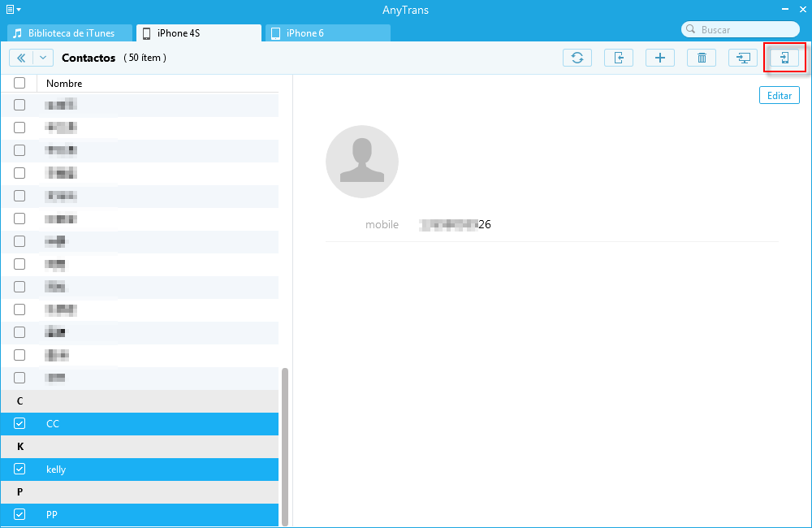812x528 pixels.
Task: Click the Refresh contacts icon
Action: coord(577,58)
